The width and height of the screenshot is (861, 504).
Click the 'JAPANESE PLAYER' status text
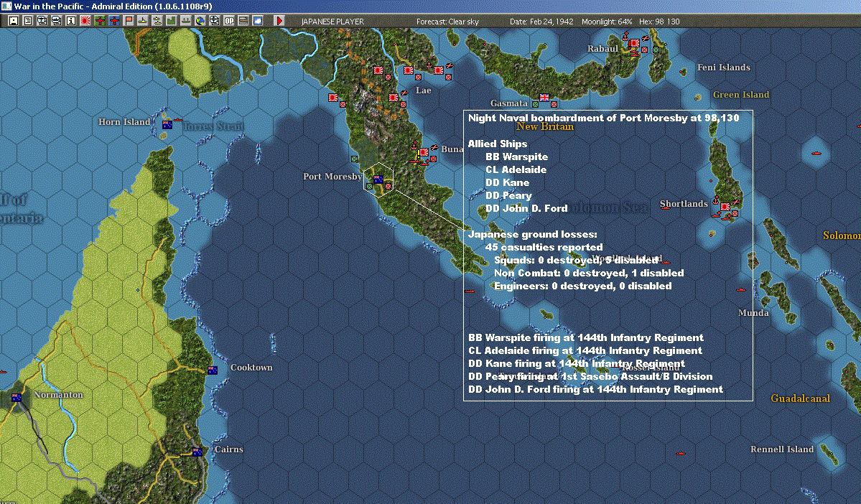tap(332, 22)
